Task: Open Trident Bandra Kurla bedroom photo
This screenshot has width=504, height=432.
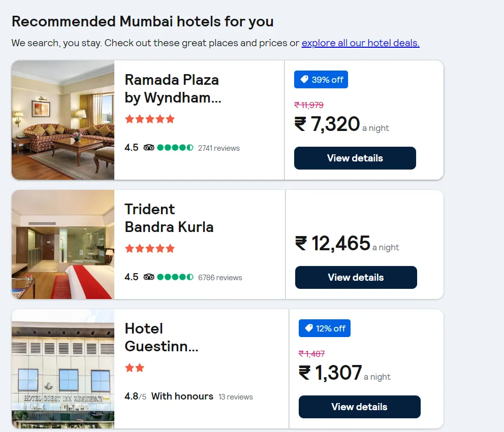Action: 63,245
